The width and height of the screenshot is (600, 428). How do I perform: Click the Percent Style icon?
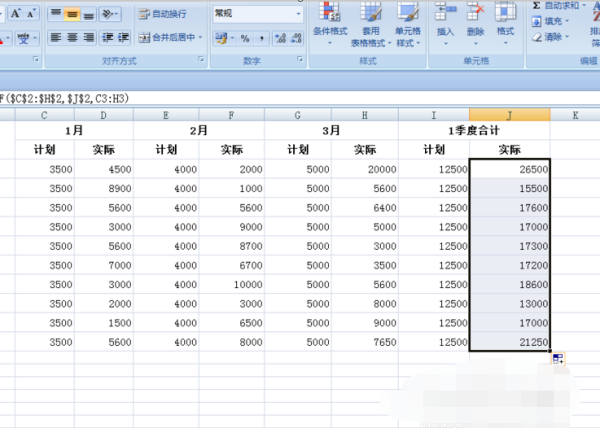[x=243, y=38]
